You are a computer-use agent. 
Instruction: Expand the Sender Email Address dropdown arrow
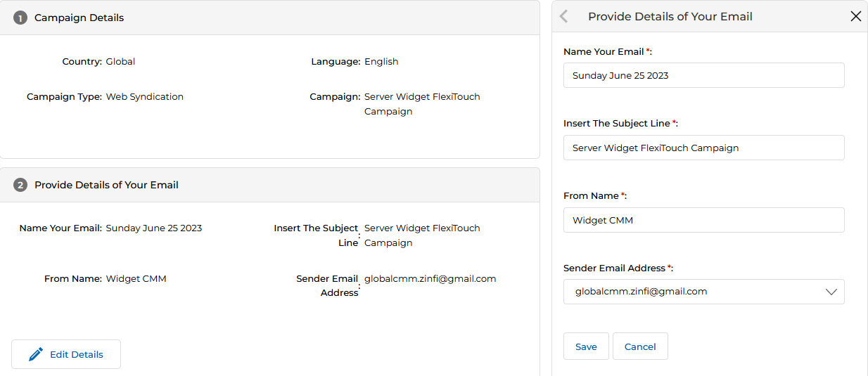pos(831,292)
